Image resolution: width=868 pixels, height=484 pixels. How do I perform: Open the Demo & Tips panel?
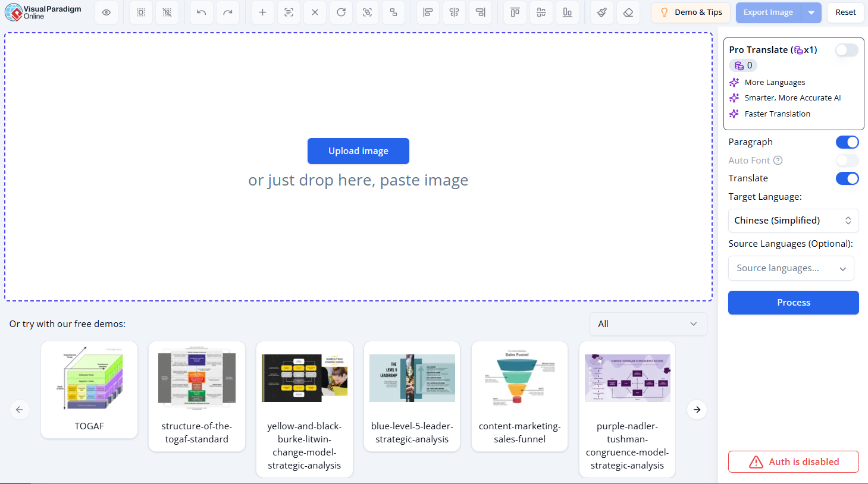pos(691,12)
